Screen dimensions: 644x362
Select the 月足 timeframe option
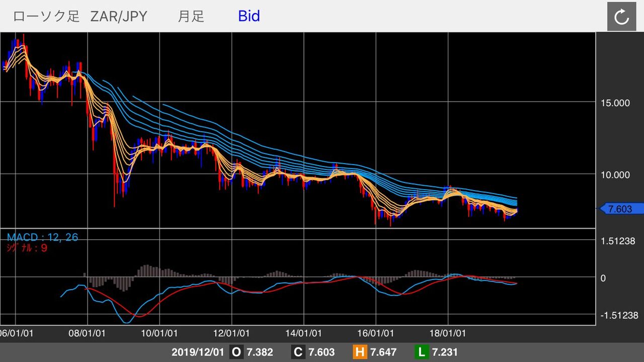pyautogui.click(x=191, y=16)
